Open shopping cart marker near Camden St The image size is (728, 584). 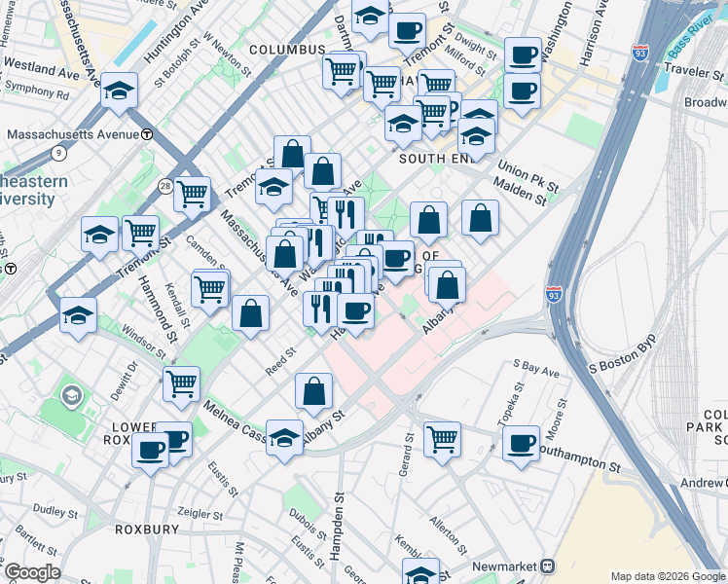click(210, 291)
